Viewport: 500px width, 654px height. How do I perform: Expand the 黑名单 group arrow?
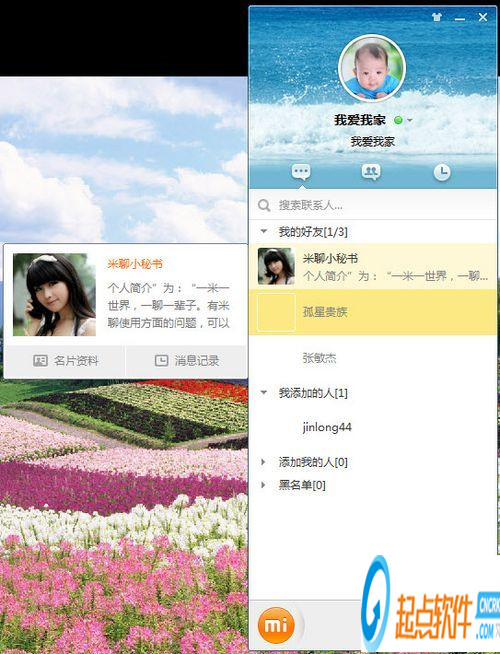click(263, 485)
